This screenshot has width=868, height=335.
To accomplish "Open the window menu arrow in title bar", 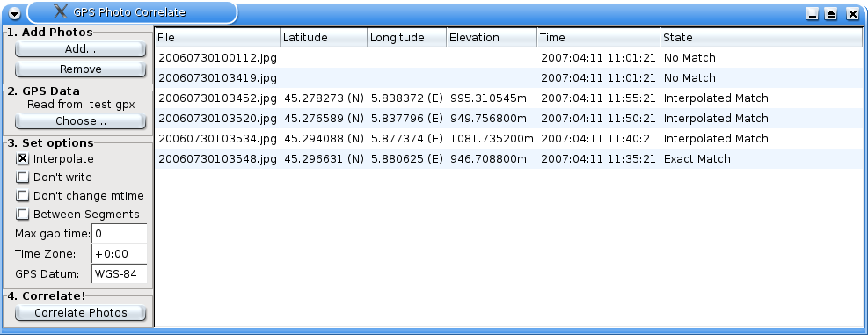I will (x=15, y=14).
